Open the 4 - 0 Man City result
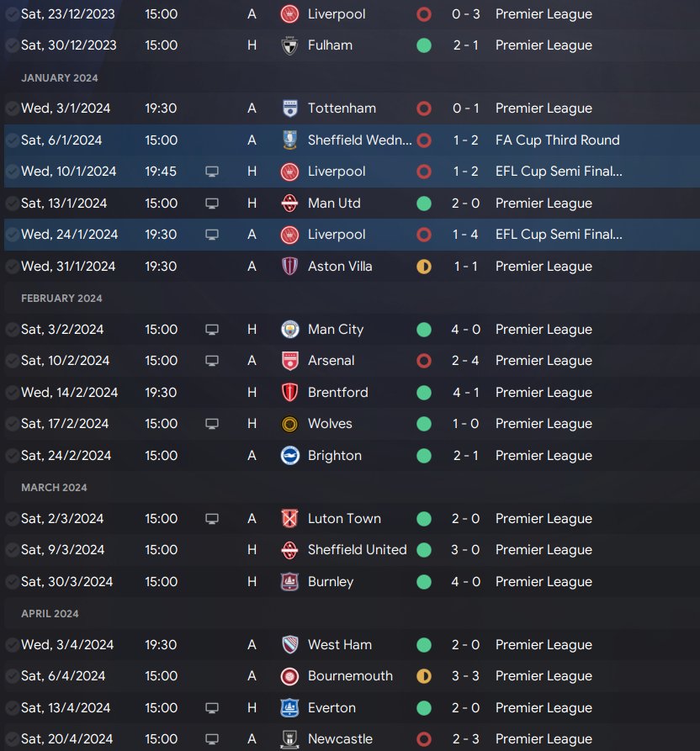Screen dimensions: 700x751 [466, 329]
